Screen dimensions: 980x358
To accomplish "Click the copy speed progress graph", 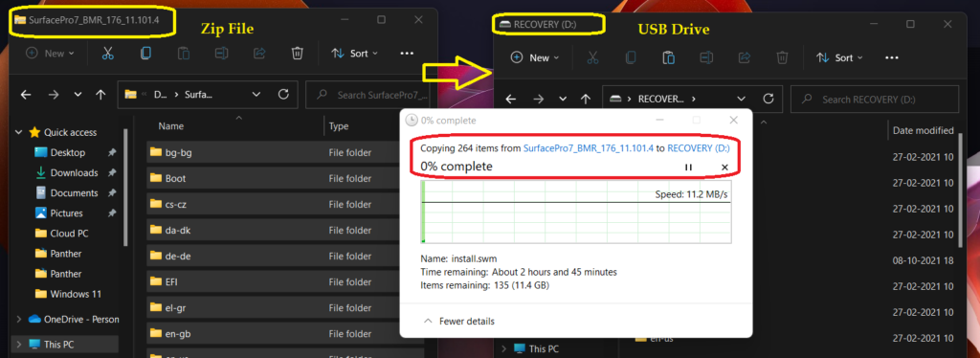I will point(575,212).
